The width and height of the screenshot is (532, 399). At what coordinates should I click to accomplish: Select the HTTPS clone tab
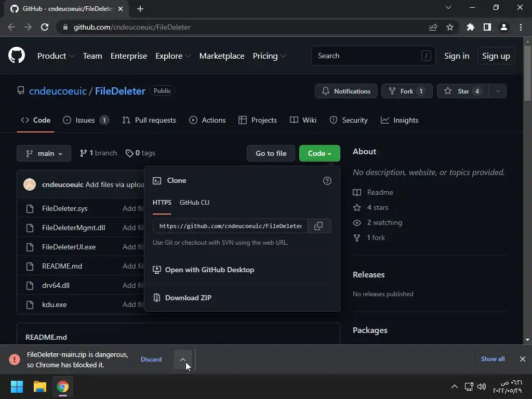click(x=162, y=203)
